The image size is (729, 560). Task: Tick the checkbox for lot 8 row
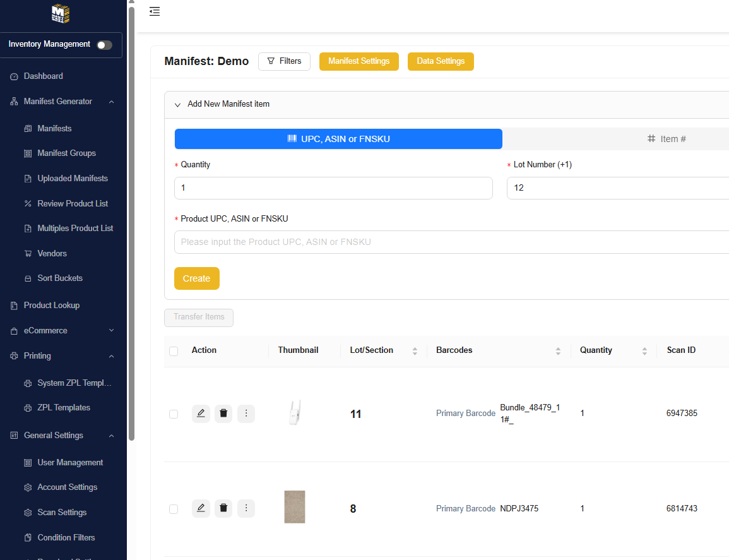174,509
